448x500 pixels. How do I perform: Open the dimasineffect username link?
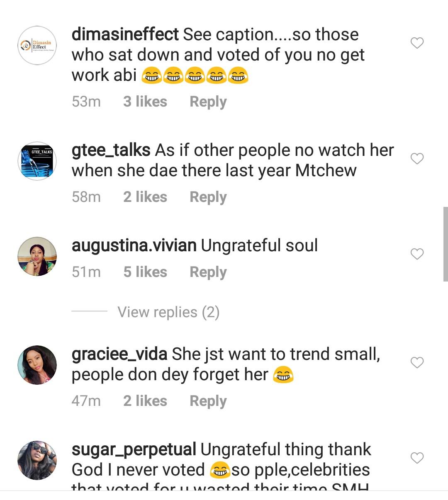pyautogui.click(x=125, y=34)
